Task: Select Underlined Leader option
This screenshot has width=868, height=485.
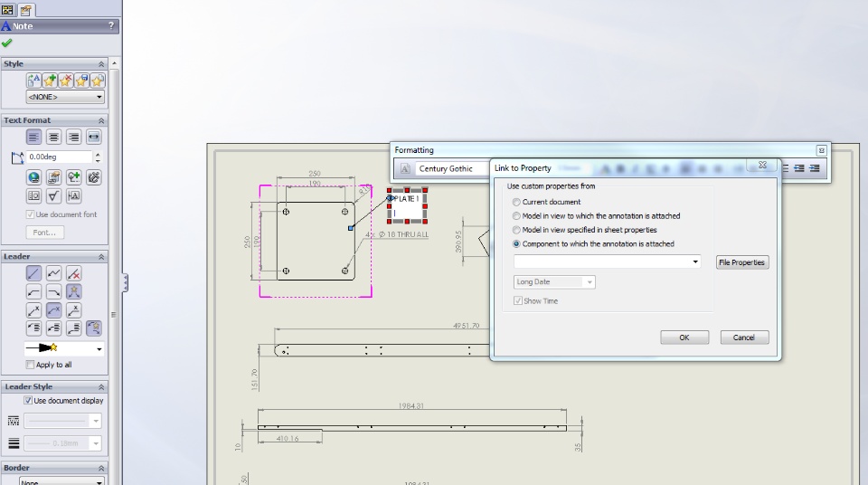Action: click(73, 310)
